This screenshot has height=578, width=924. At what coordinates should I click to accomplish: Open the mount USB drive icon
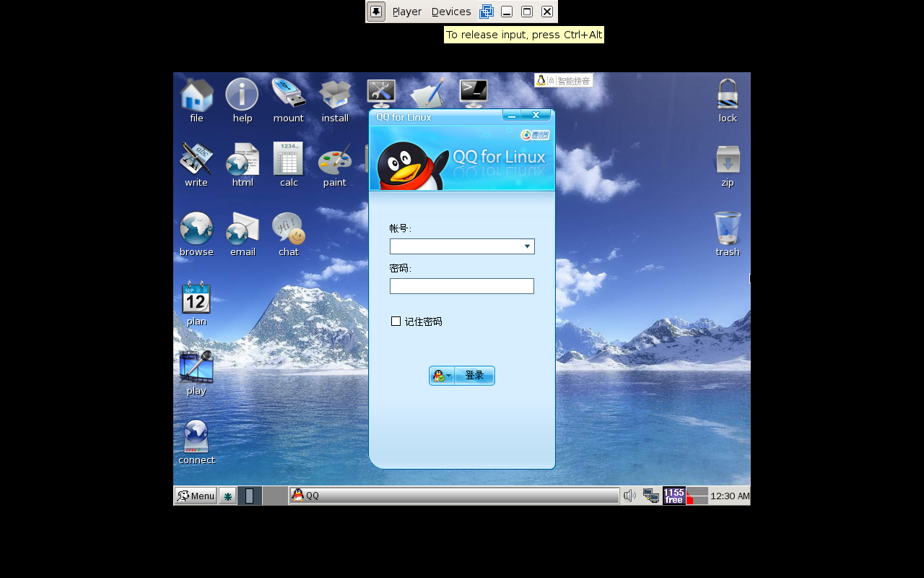288,95
